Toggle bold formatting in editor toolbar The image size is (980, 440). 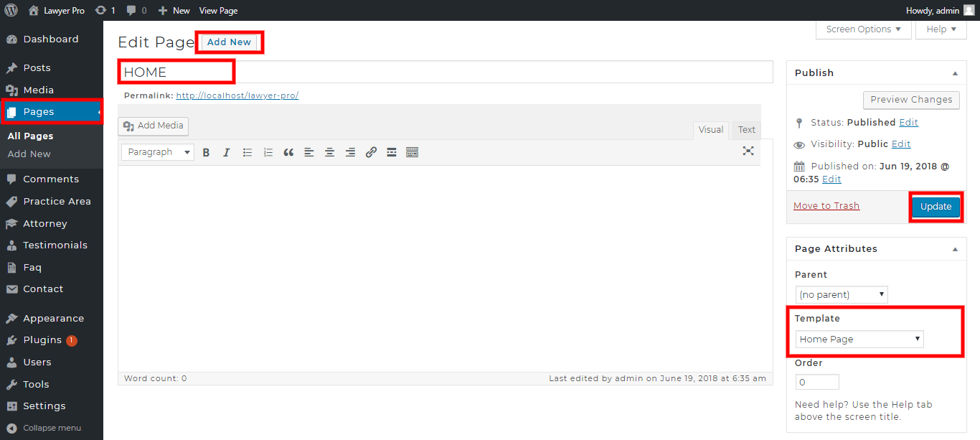point(206,152)
